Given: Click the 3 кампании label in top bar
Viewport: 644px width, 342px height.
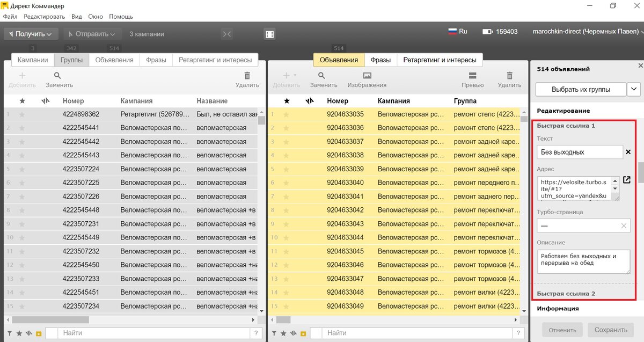Looking at the screenshot, I should click(x=147, y=34).
